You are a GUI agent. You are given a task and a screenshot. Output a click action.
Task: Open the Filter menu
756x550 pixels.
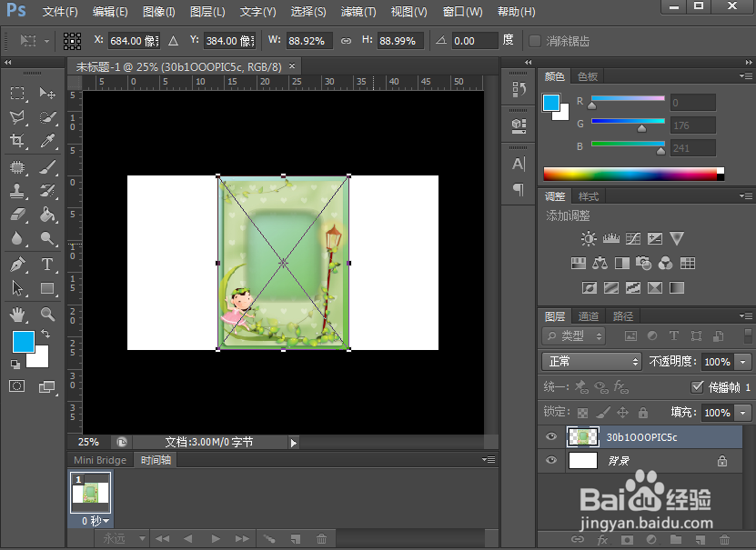coord(358,12)
